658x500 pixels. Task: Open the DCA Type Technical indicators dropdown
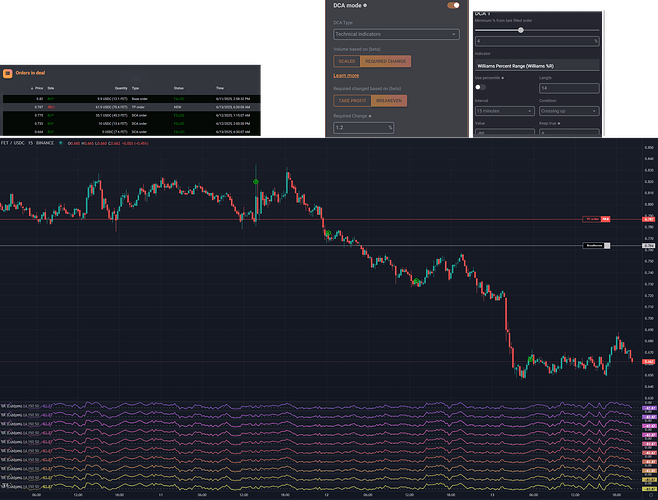[396, 34]
